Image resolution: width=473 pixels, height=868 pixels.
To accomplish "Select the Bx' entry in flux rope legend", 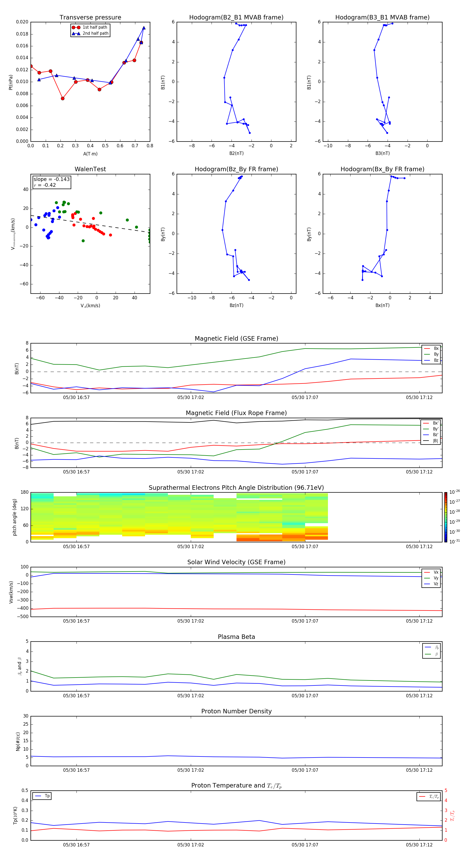I will [x=431, y=423].
